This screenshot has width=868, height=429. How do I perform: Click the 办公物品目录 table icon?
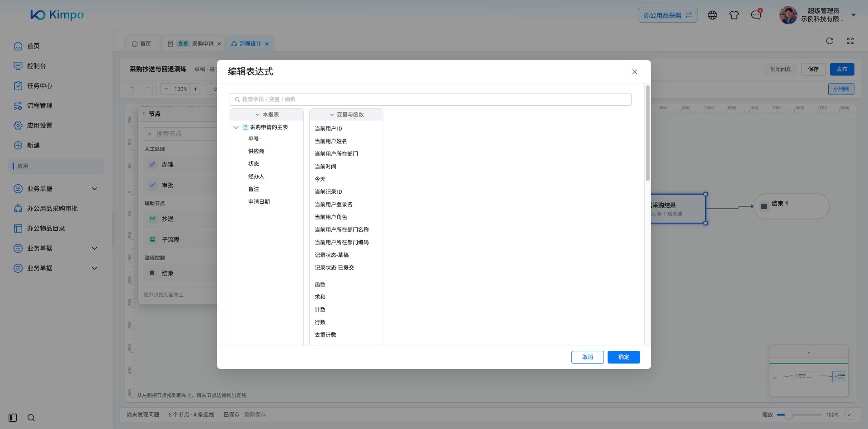18,228
